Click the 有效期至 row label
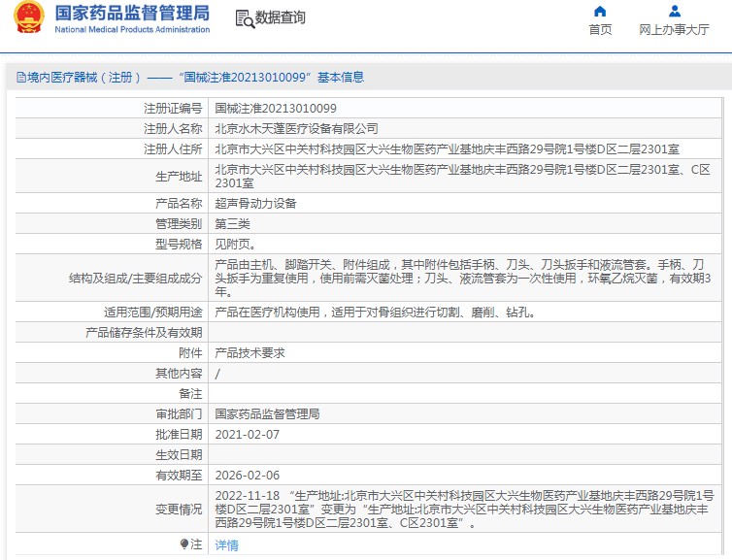This screenshot has height=560, width=732. (179, 475)
